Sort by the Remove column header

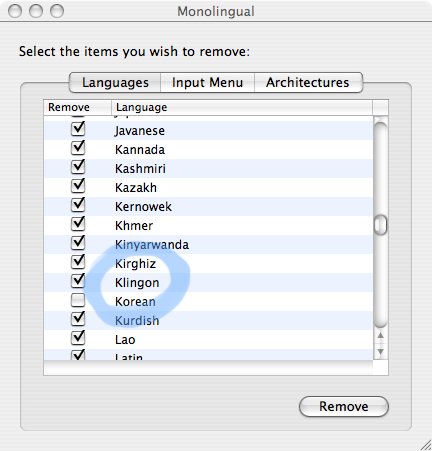tap(77, 107)
